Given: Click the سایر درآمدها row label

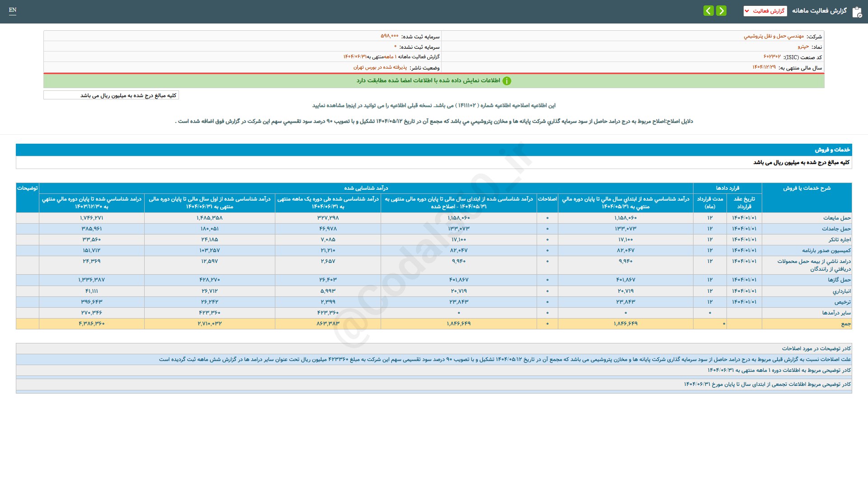Looking at the screenshot, I should click(836, 313).
